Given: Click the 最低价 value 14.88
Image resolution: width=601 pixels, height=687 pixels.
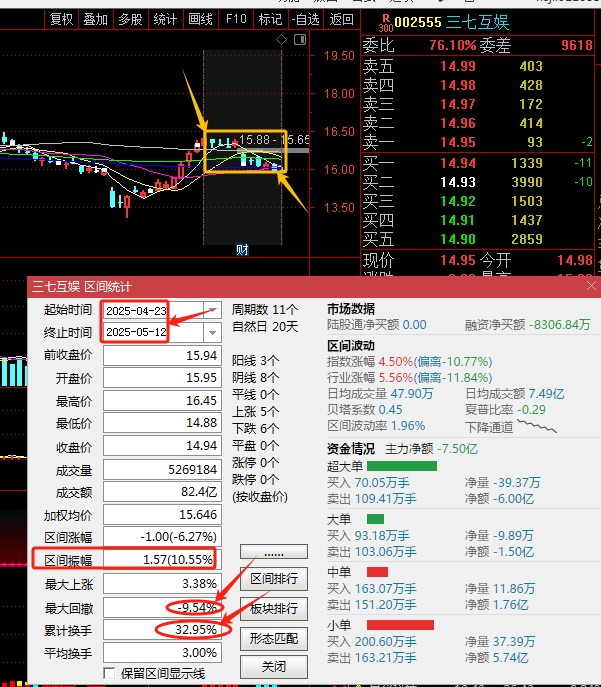Looking at the screenshot, I should [163, 423].
